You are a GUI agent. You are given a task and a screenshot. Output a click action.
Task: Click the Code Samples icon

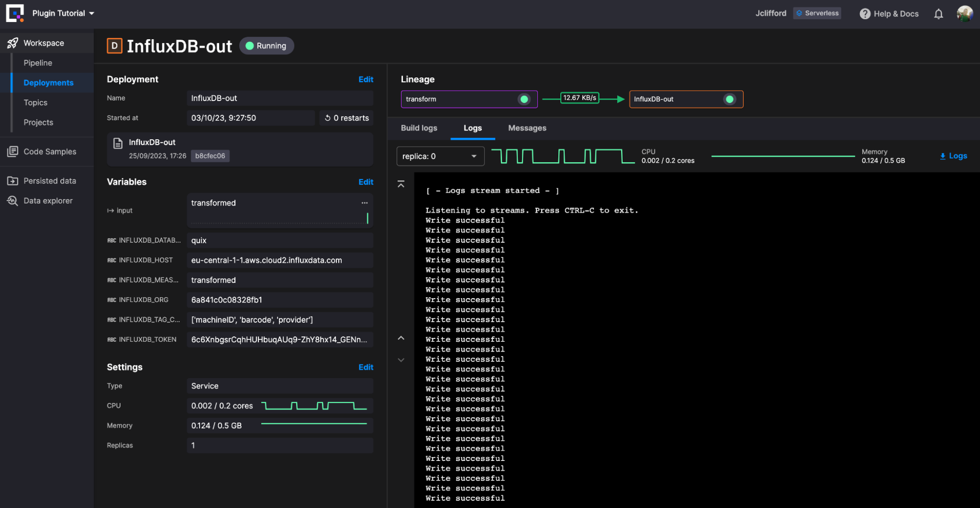point(13,152)
